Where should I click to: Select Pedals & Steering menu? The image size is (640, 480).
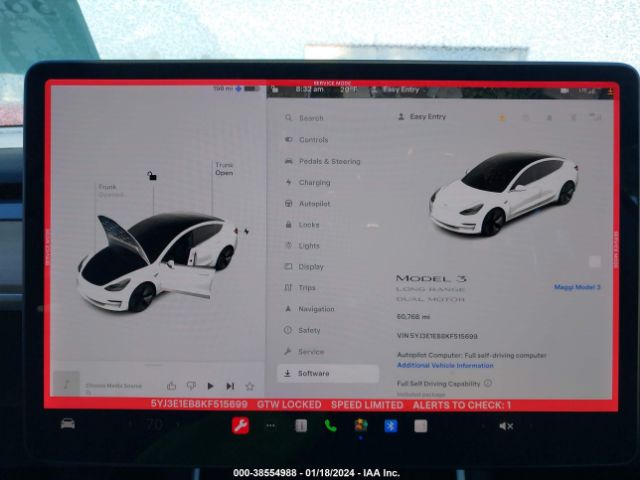(329, 161)
